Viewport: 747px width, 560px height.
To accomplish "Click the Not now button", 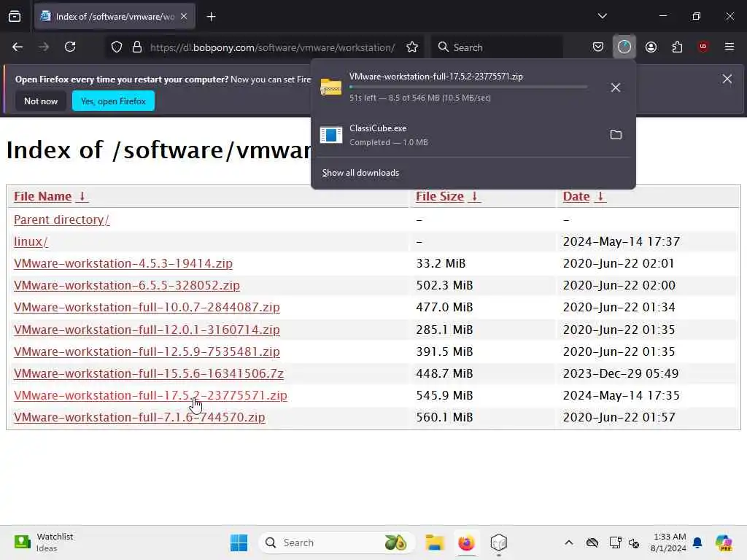I will coord(41,101).
